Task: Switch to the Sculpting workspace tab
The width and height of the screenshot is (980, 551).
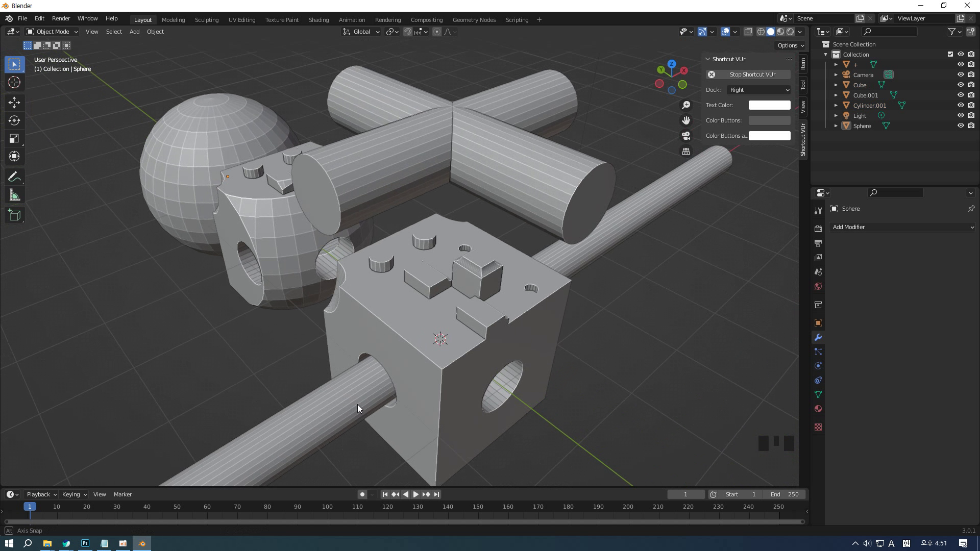Action: 206,19
